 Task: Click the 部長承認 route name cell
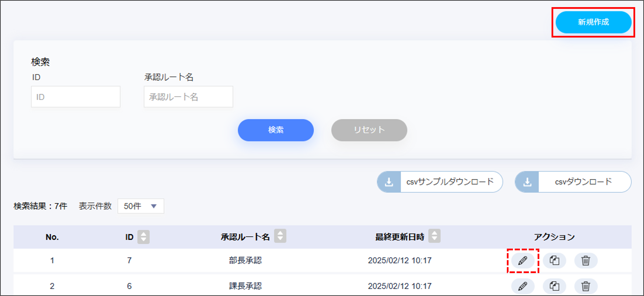(245, 261)
